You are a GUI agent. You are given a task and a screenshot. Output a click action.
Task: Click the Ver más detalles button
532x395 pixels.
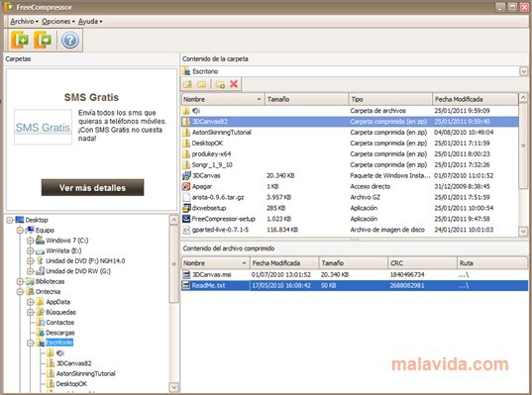pos(92,187)
